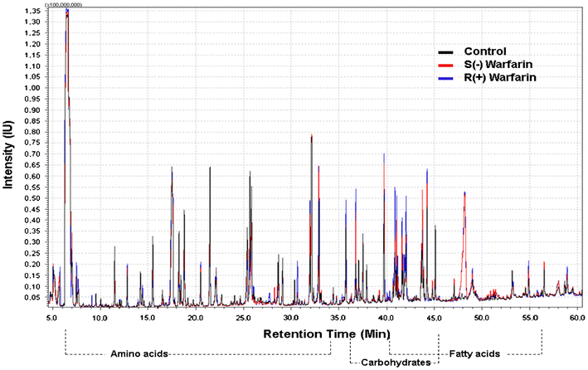Image resolution: width=588 pixels, height=370 pixels.
Task: Click the x-axis tick label 10.0
Action: [x=100, y=318]
